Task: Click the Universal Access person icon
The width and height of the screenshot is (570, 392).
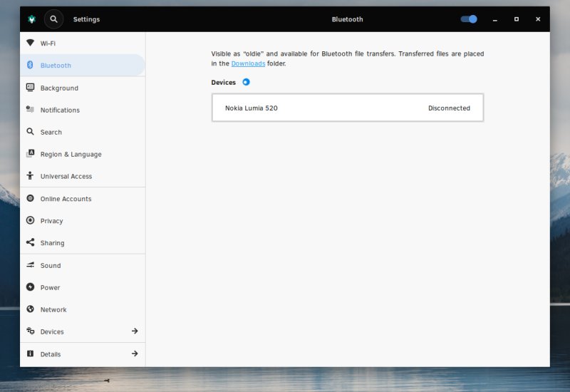Action: 30,176
